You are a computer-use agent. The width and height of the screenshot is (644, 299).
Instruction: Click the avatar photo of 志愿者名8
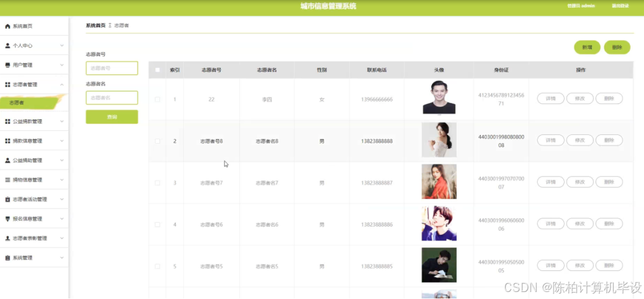[x=439, y=140]
